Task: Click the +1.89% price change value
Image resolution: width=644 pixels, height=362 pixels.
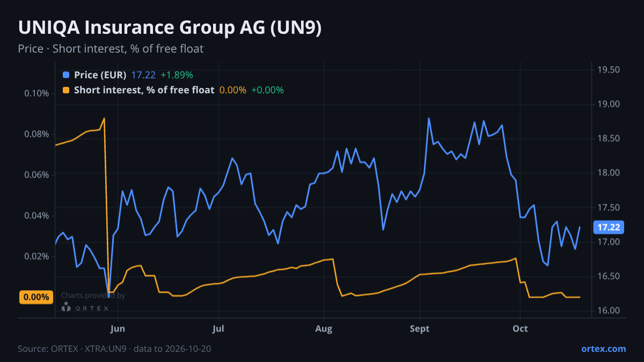Action: tap(177, 75)
